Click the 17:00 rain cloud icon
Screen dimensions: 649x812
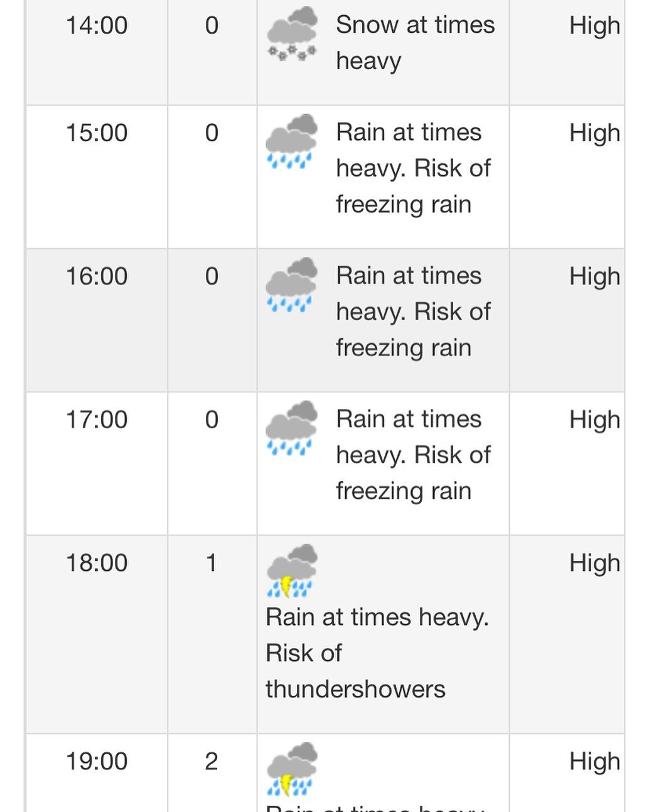tap(292, 429)
